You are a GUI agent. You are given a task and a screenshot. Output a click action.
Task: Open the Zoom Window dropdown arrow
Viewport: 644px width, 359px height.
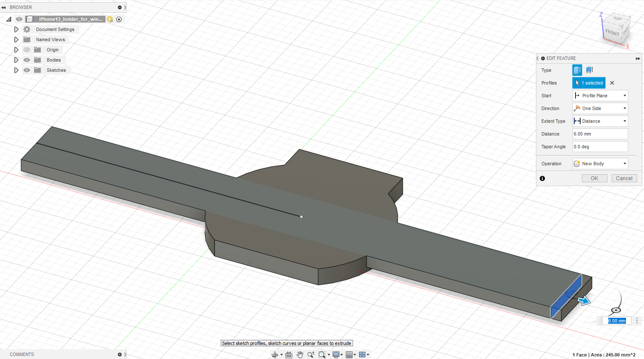click(x=329, y=355)
